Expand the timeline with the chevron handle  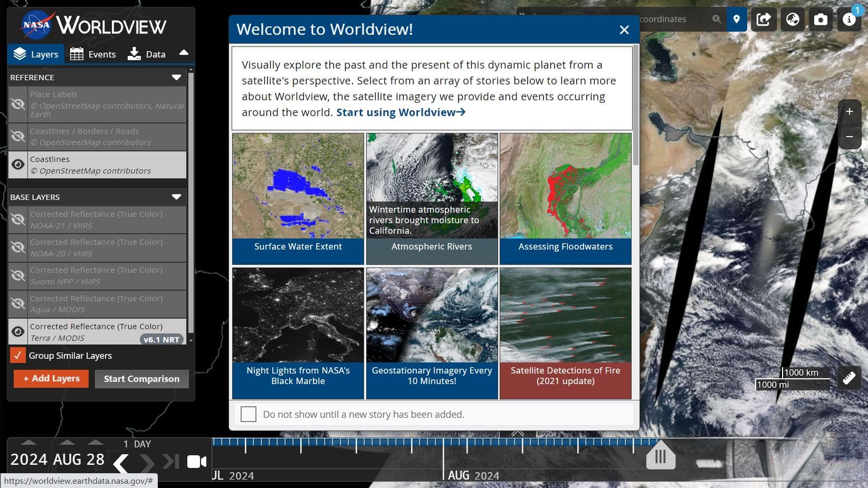pyautogui.click(x=518, y=433)
